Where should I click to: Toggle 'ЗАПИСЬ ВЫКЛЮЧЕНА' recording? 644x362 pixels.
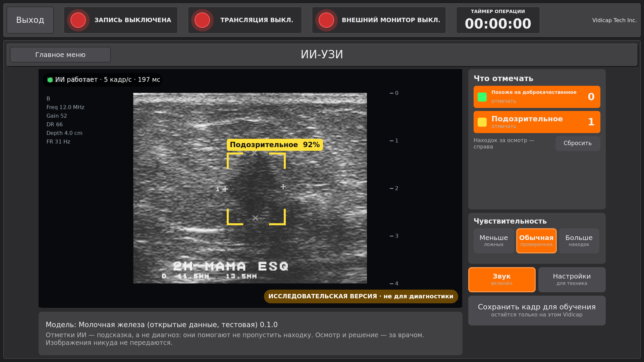(121, 20)
